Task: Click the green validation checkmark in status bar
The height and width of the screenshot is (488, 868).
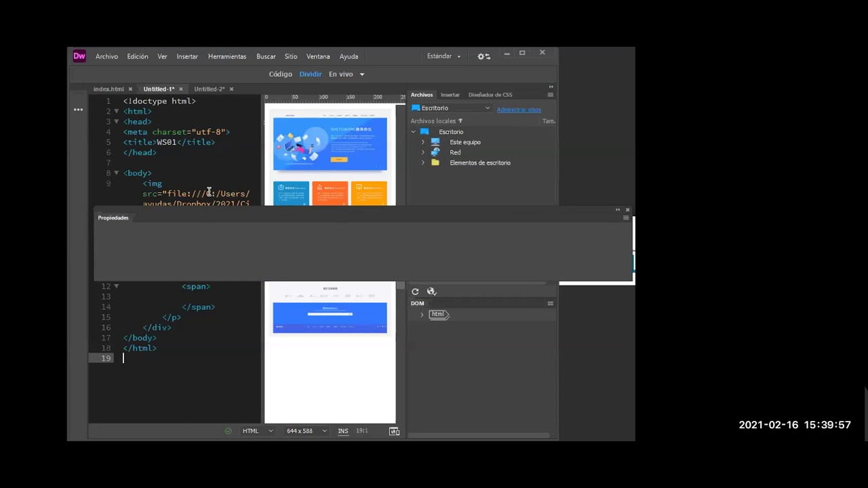Action: [x=228, y=430]
